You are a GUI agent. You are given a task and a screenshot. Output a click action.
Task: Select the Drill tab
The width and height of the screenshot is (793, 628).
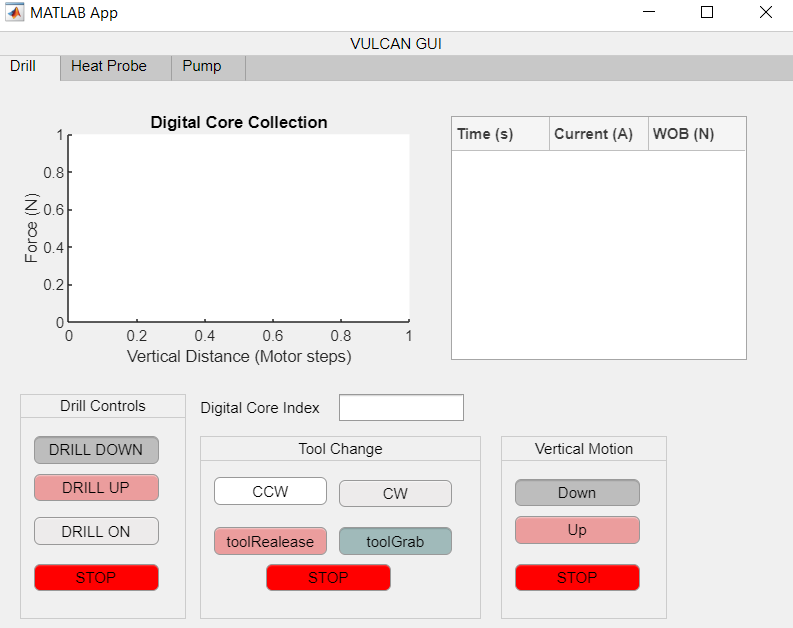point(23,67)
